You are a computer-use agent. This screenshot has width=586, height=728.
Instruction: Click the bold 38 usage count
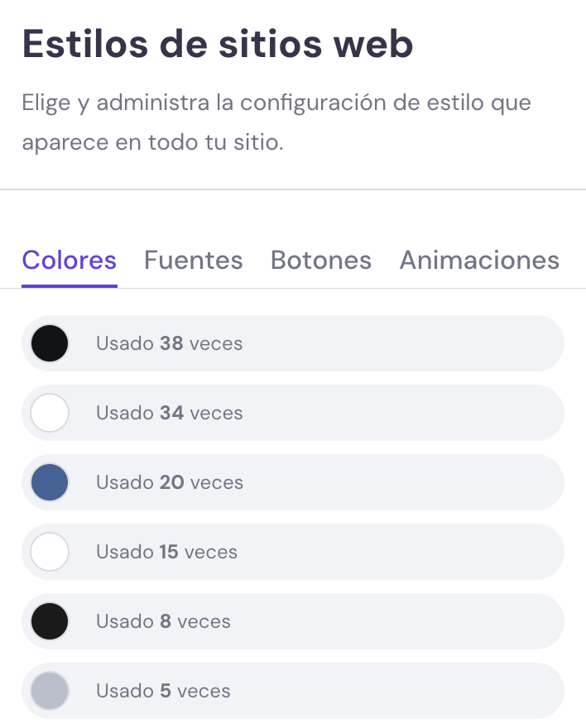coord(168,343)
